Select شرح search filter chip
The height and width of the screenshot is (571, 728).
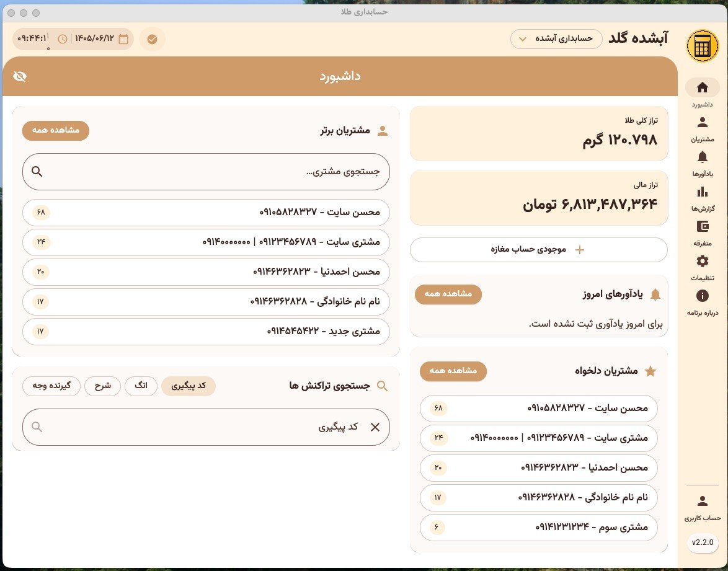click(x=102, y=386)
